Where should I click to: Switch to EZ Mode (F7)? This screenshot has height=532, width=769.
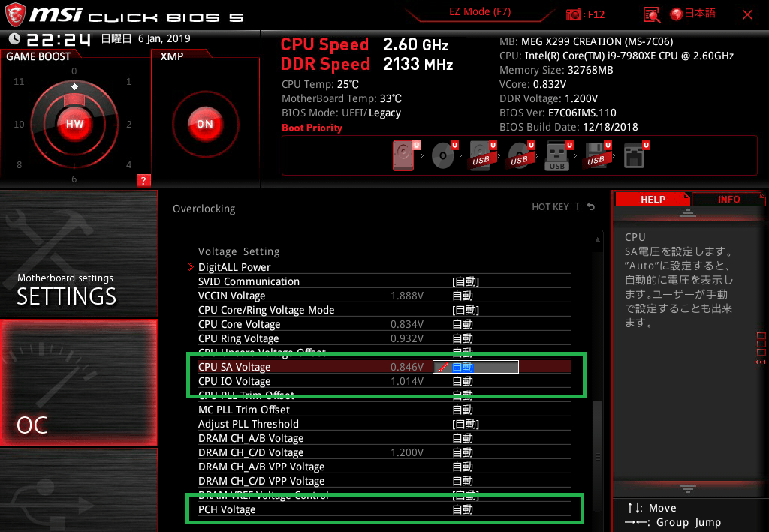tap(480, 12)
